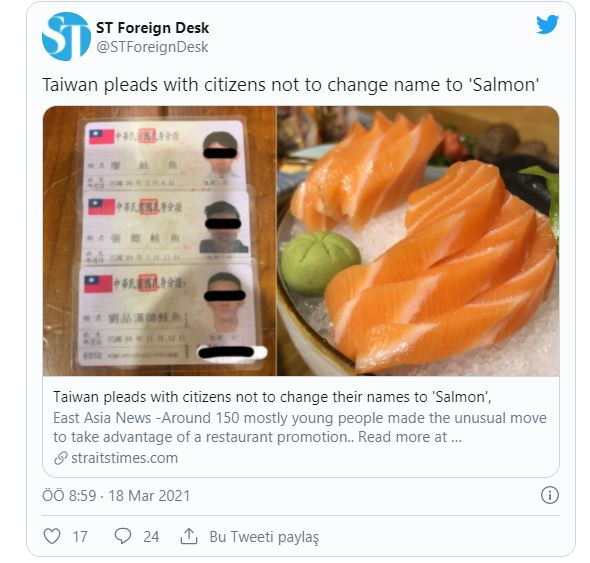The image size is (590, 563).
Task: Open the ST Foreign Desk profile avatar
Action: tap(66, 37)
